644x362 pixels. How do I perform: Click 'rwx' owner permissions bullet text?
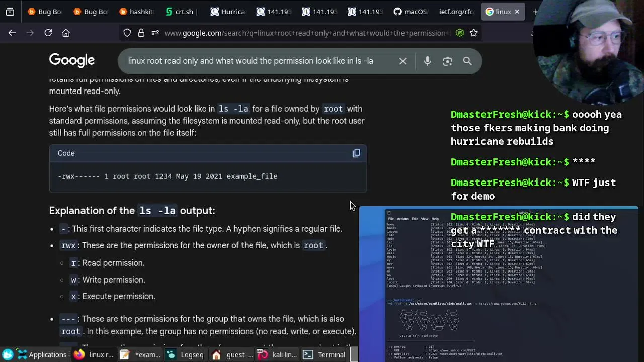click(194, 245)
